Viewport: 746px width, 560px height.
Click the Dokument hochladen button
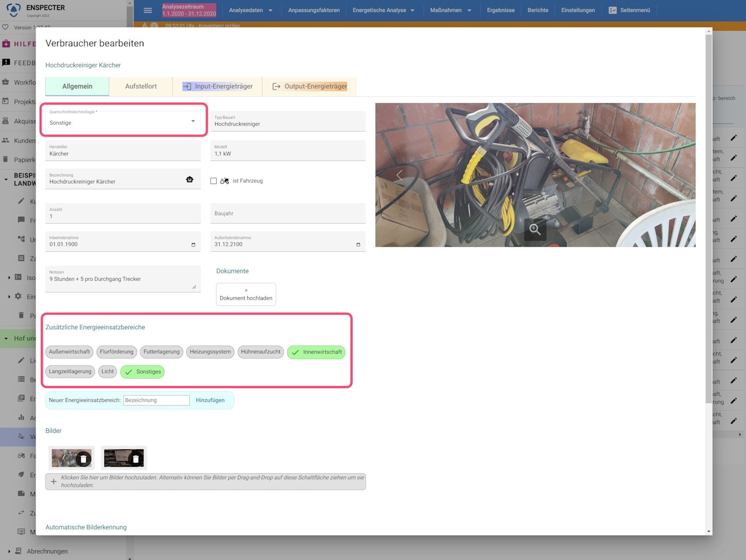click(x=246, y=294)
